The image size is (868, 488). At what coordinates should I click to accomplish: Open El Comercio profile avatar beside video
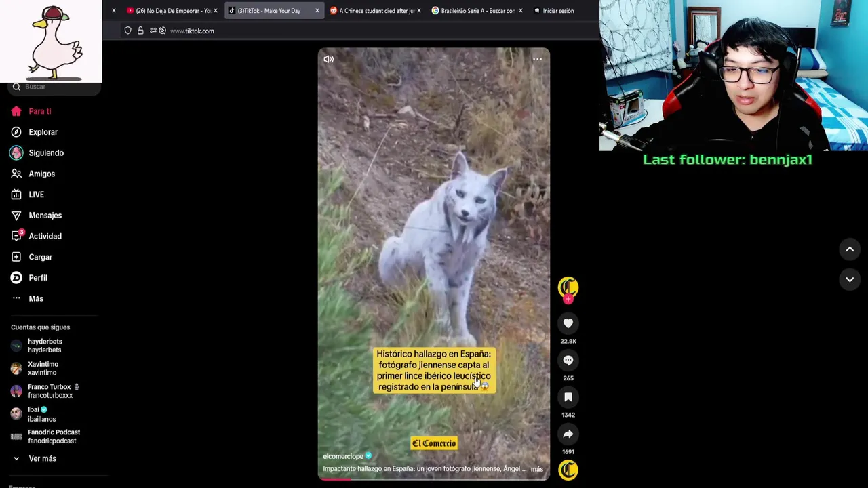tap(568, 287)
